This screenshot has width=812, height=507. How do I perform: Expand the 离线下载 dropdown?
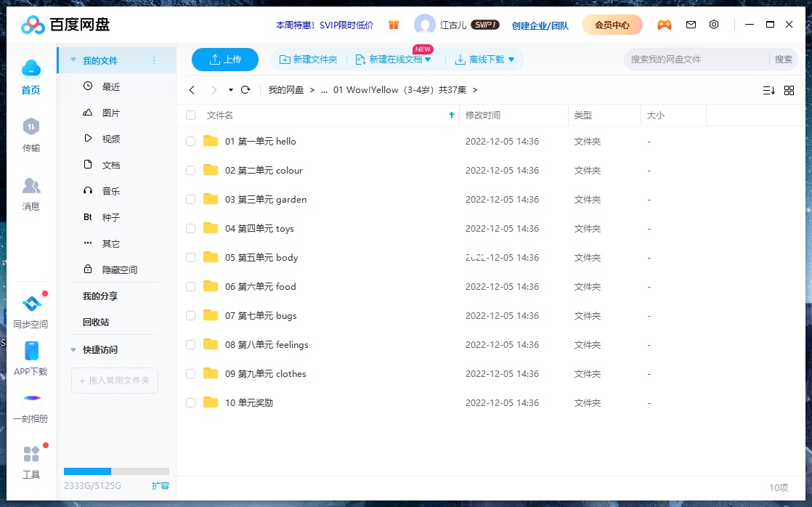point(510,60)
